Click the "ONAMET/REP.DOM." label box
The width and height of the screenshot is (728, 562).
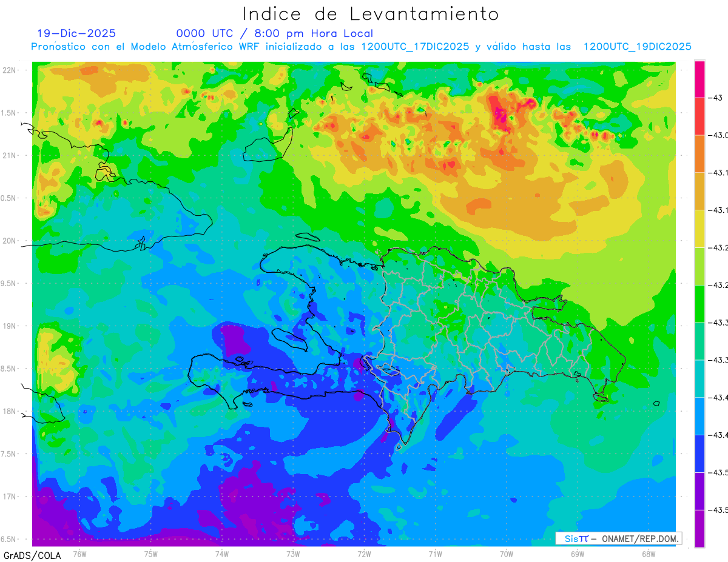coord(618,538)
